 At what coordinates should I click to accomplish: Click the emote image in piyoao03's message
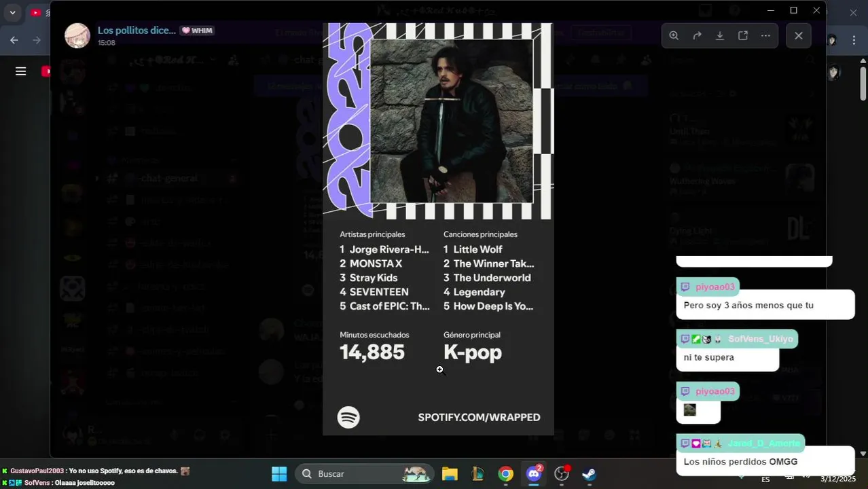(x=689, y=410)
